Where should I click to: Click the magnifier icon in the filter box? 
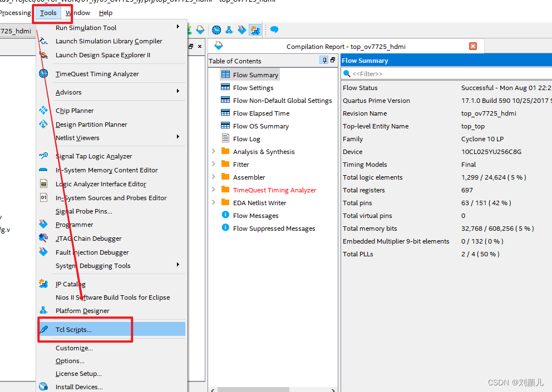coord(347,73)
